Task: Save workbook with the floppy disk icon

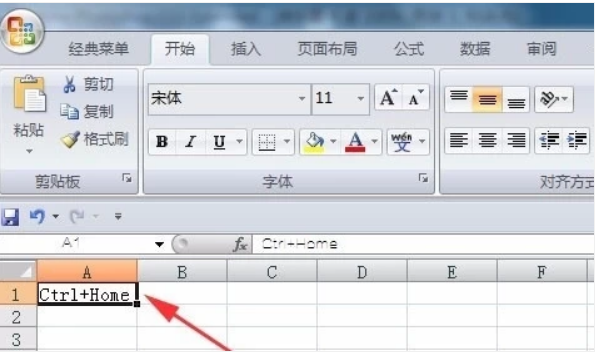Action: [10, 217]
